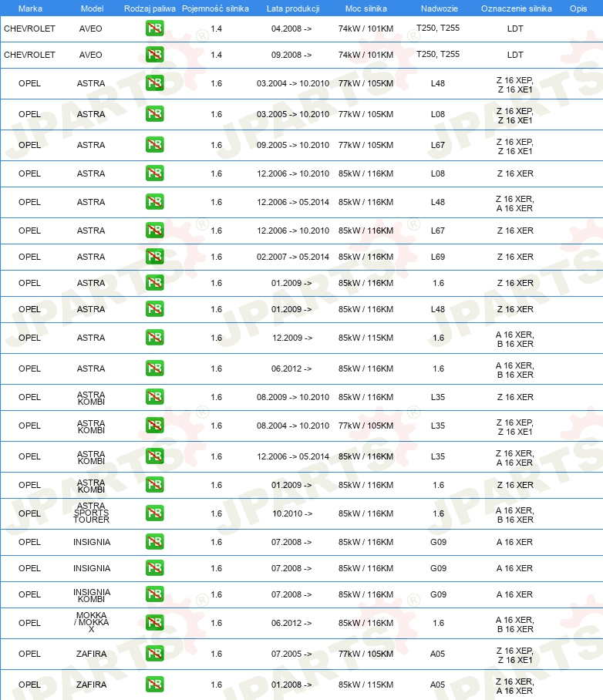Click the fuel icon in the Opel Insignia Kombi row
603x700 pixels.
click(x=154, y=594)
